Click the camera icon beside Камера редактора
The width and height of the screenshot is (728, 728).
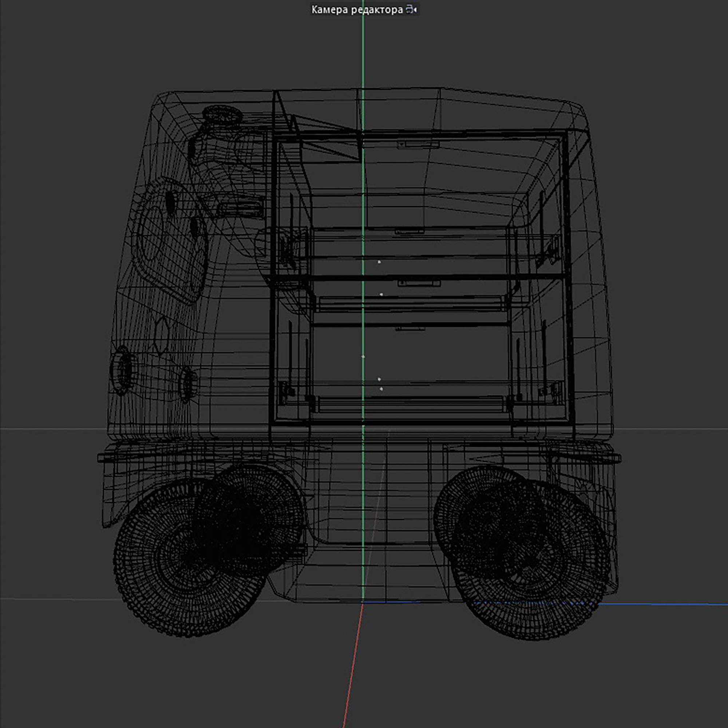(411, 10)
